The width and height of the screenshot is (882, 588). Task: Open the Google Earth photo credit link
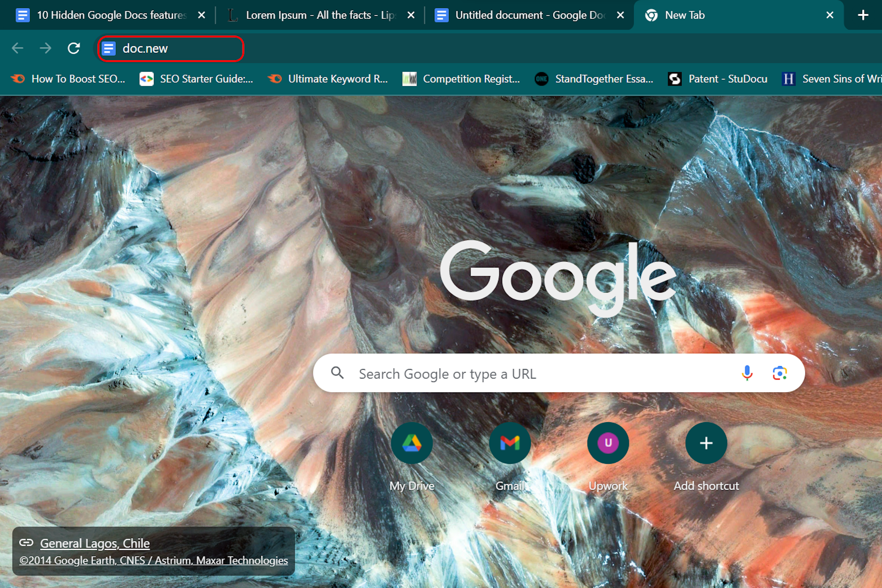tap(153, 560)
